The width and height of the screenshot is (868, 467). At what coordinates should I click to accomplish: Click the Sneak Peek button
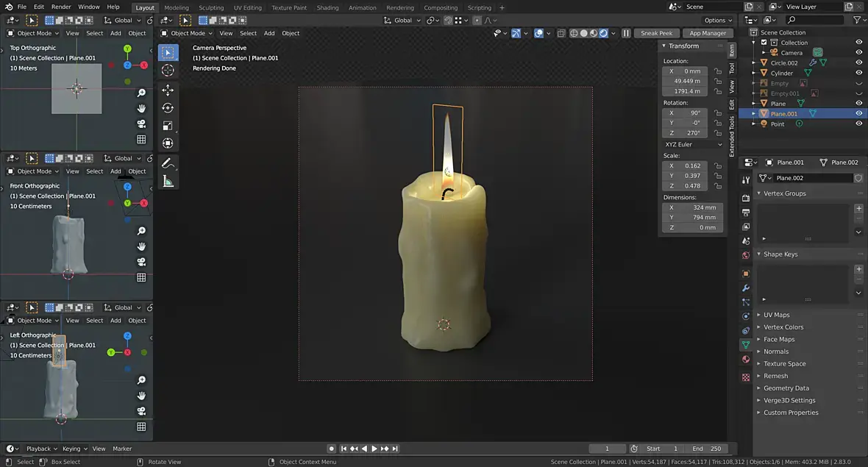tap(657, 33)
